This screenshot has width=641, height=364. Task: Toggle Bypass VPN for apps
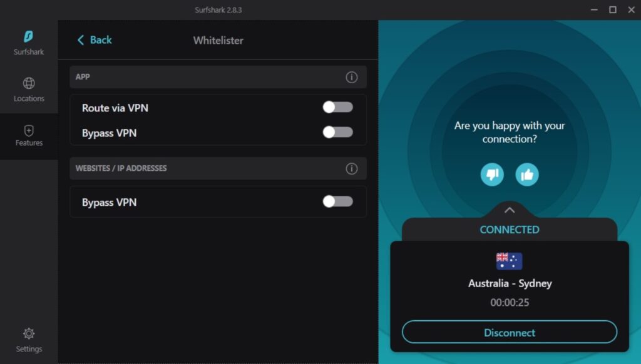pyautogui.click(x=338, y=133)
